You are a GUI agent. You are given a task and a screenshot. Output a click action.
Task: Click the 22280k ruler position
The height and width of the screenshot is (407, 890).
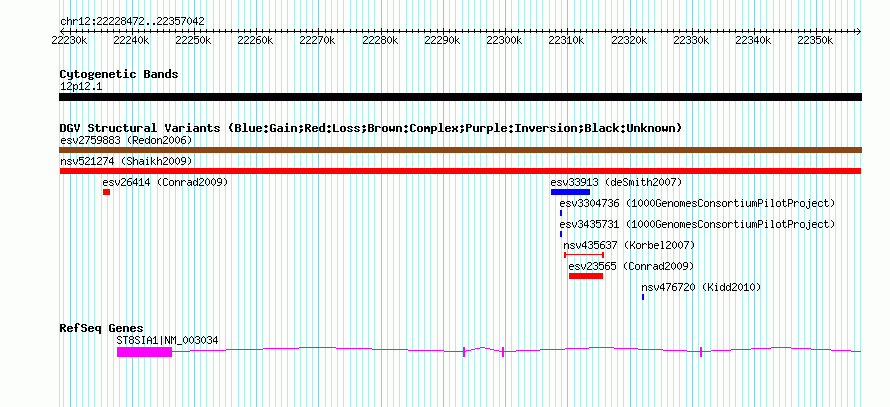[380, 40]
